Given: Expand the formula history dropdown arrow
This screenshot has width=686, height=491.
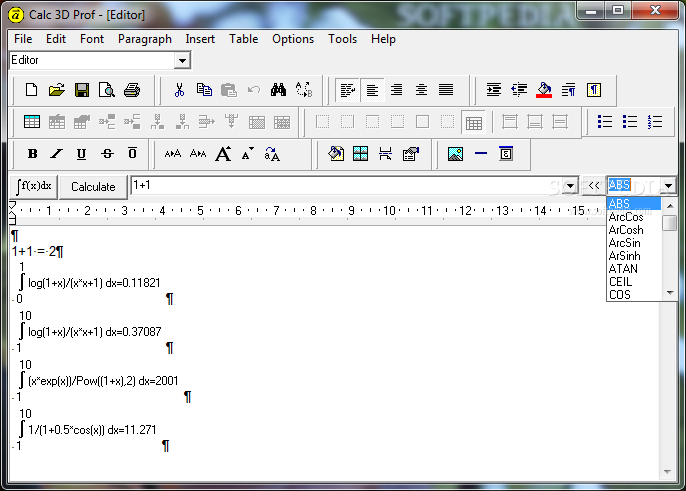Looking at the screenshot, I should coord(570,186).
